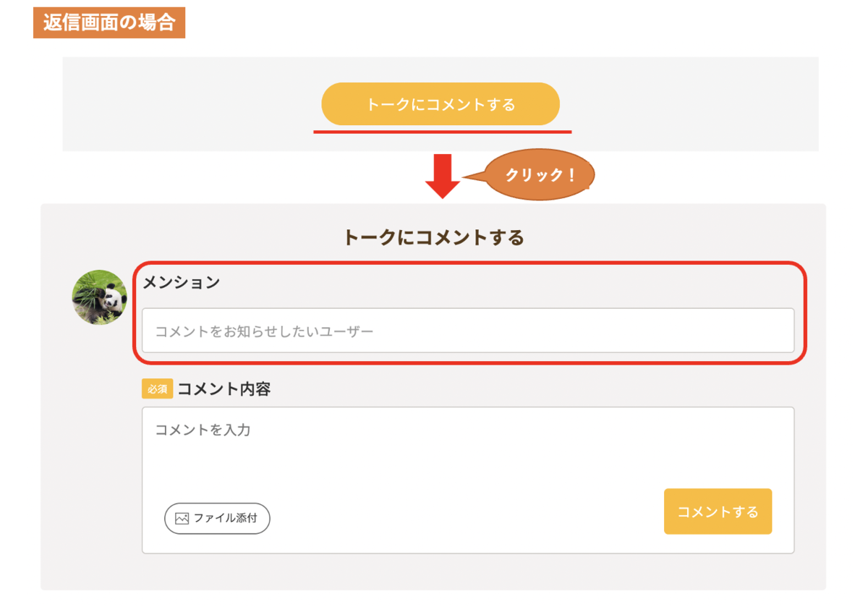The image size is (868, 615).
Task: Click the クリック！ speech bubble
Action: click(540, 175)
